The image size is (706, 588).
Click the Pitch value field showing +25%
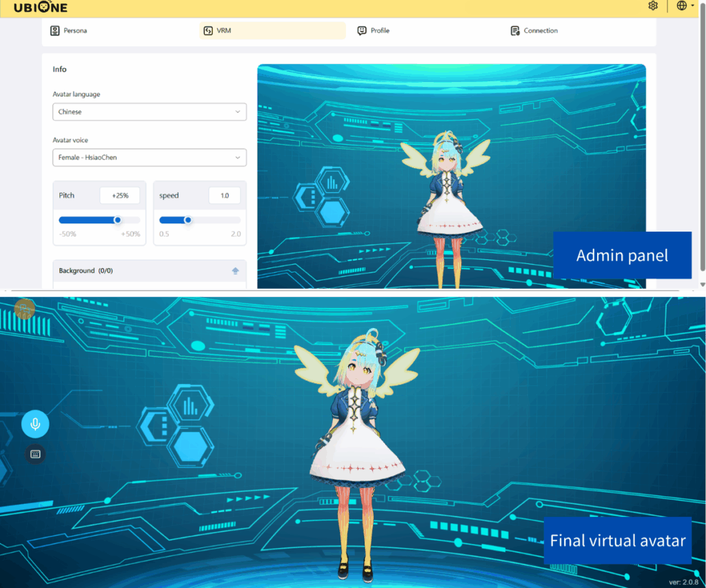[x=119, y=195]
